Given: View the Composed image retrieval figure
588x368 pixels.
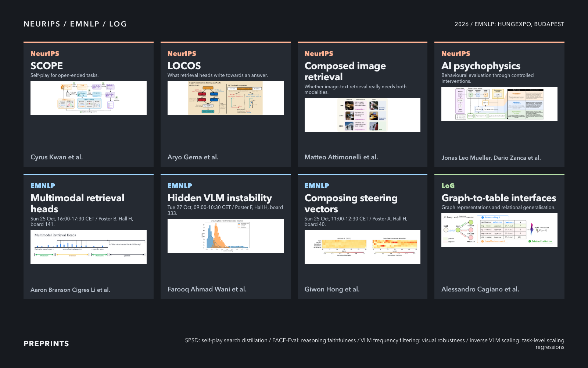Looking at the screenshot, I should tap(362, 115).
